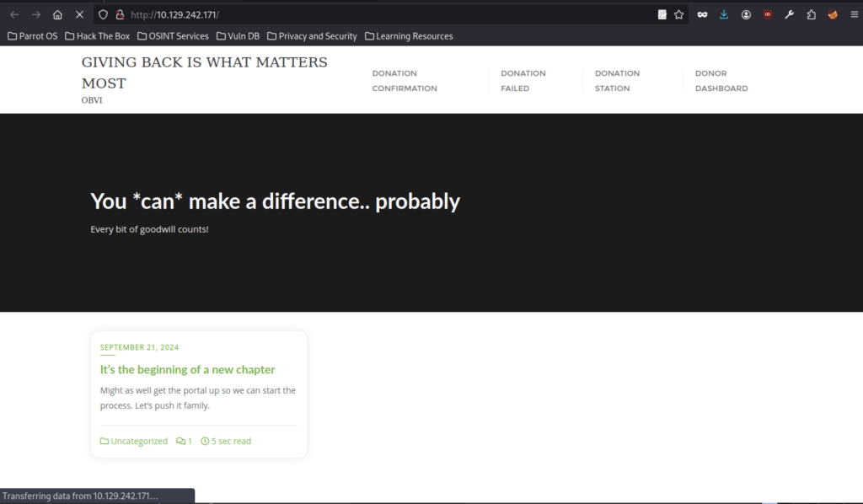Expand the Parrot OS bookmarks folder
The width and height of the screenshot is (863, 504).
pyautogui.click(x=33, y=36)
